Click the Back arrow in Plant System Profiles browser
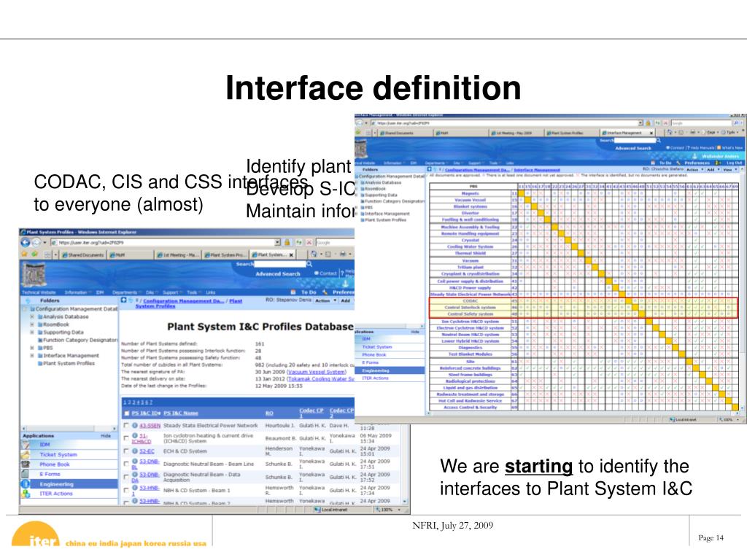Screen dimensions: 747x560 26,242
